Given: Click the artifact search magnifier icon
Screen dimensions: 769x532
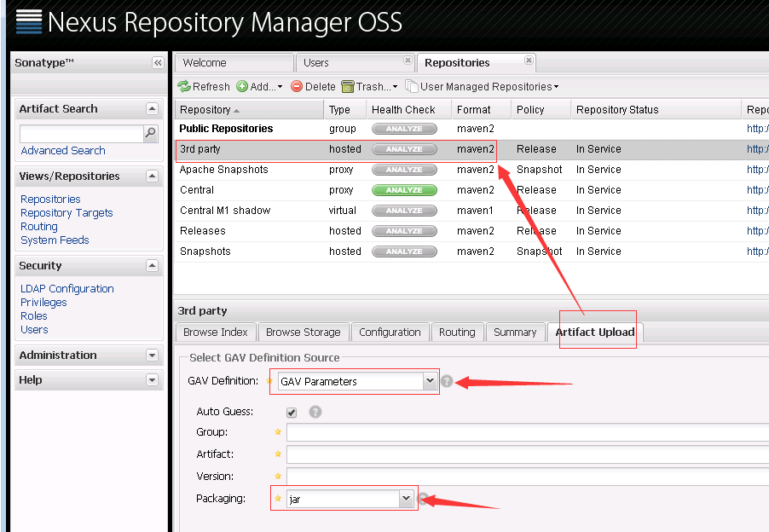Looking at the screenshot, I should point(151,133).
